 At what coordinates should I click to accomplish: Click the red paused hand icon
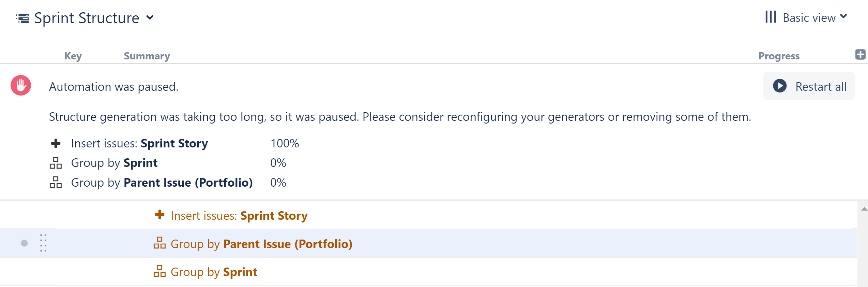21,85
